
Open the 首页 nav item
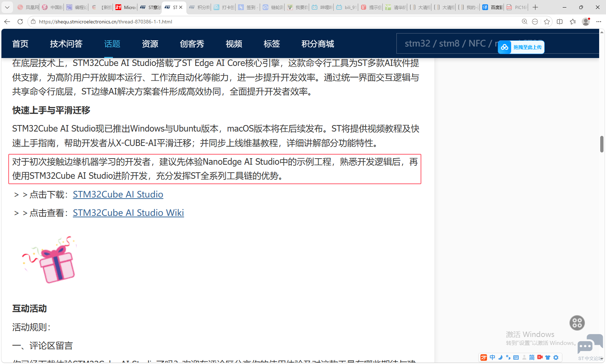point(20,44)
